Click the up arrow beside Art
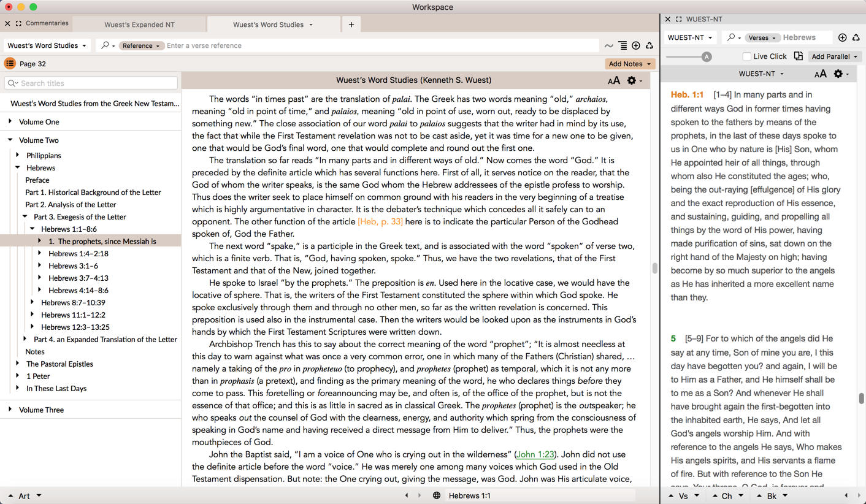The image size is (866, 504). pyautogui.click(x=10, y=495)
